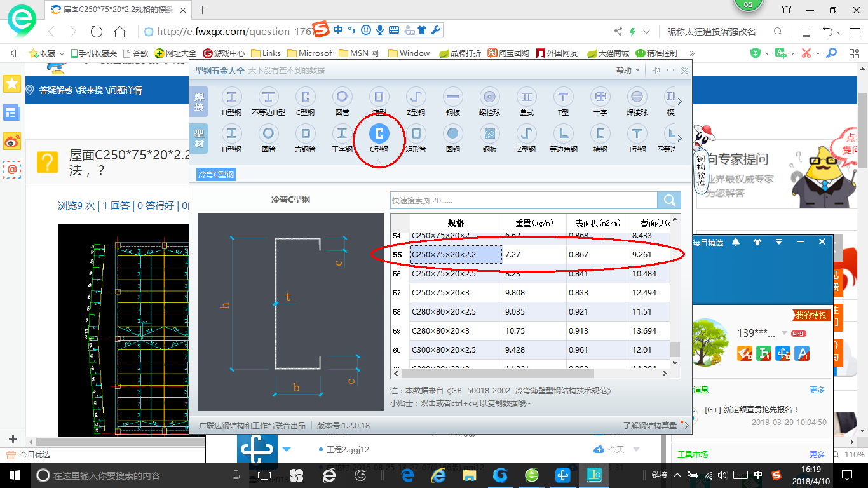Select 等边角钢 icon

[563, 133]
